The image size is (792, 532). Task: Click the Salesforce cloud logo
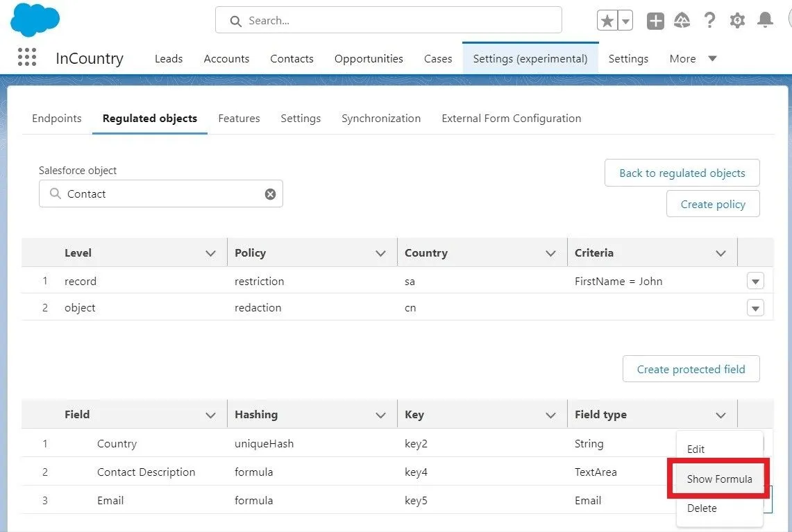[35, 20]
